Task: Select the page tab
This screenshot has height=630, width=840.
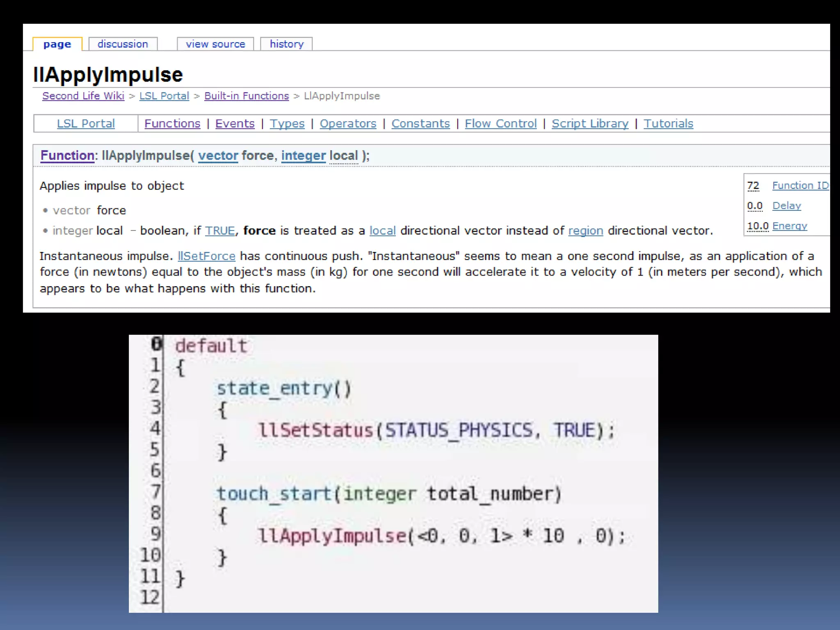Action: (x=57, y=44)
